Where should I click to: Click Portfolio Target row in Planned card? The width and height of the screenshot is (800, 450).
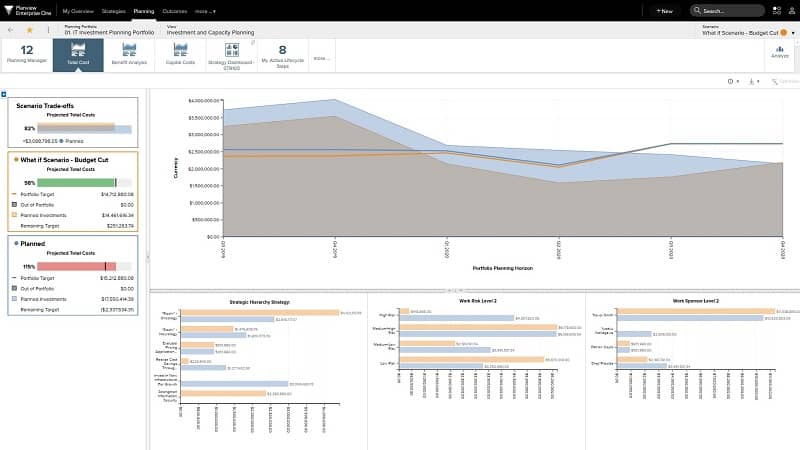point(72,278)
